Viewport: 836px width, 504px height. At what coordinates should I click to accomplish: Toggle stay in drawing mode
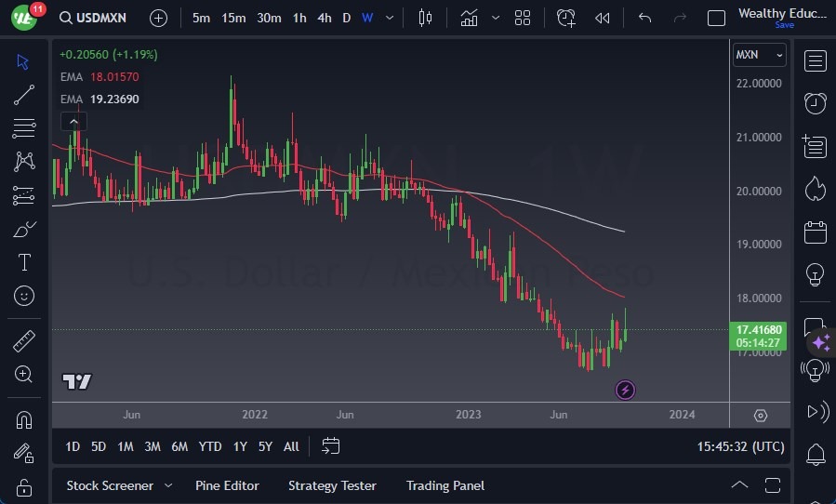coord(24,454)
